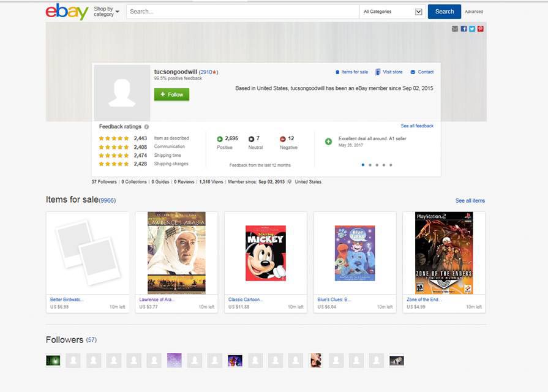Click the Contact envelope icon
548x392 pixels.
[x=413, y=72]
